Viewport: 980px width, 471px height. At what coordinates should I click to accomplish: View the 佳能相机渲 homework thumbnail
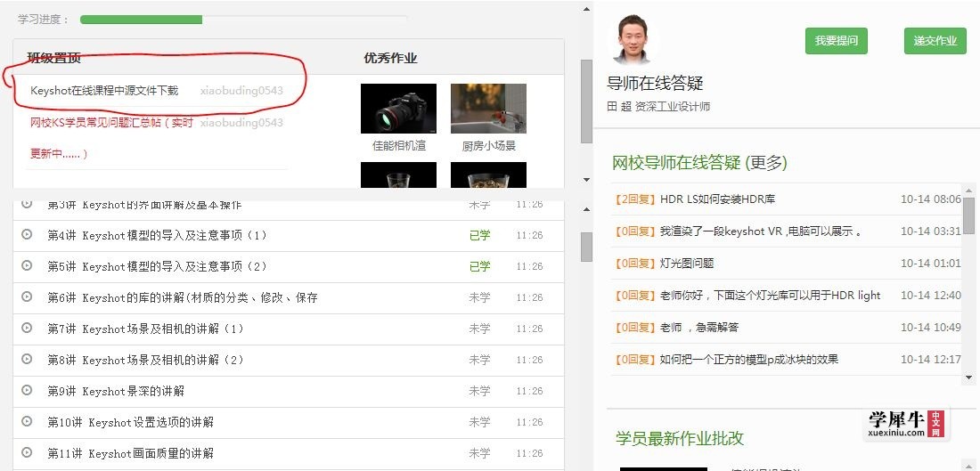[399, 109]
